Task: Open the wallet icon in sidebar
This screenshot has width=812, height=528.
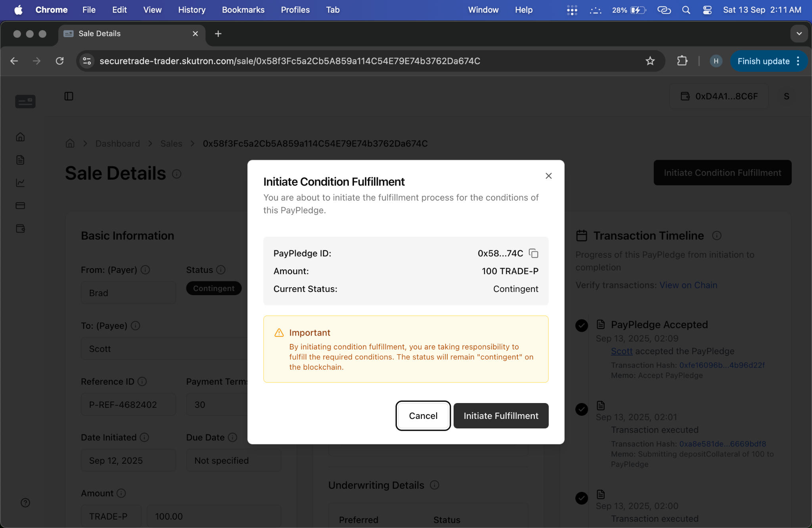Action: [20, 228]
